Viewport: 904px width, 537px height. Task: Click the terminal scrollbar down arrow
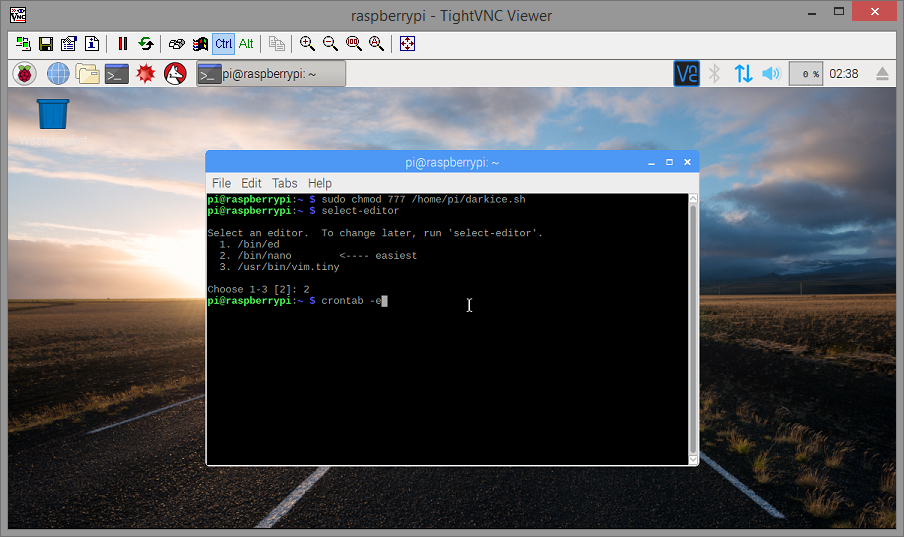(x=694, y=460)
